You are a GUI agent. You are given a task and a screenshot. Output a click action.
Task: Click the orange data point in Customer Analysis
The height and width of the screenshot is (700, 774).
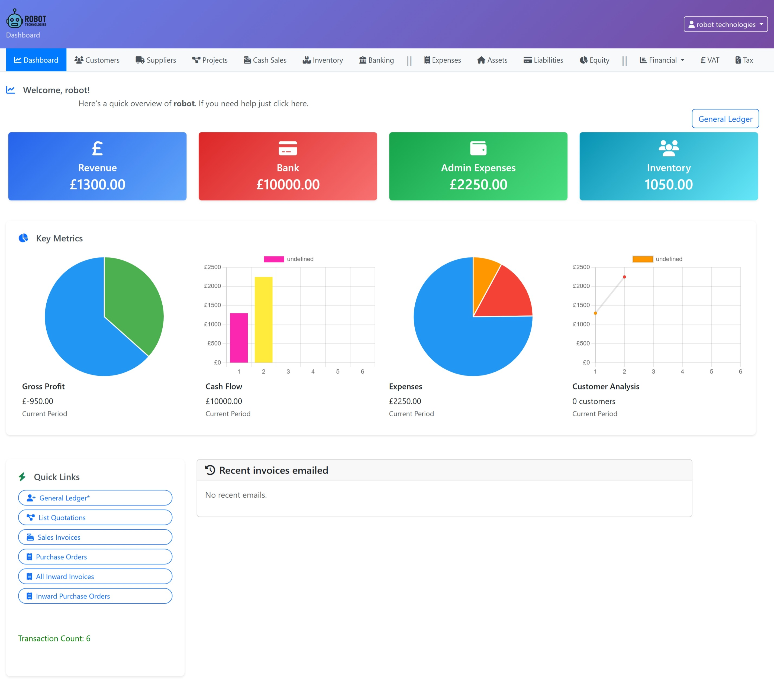[595, 313]
